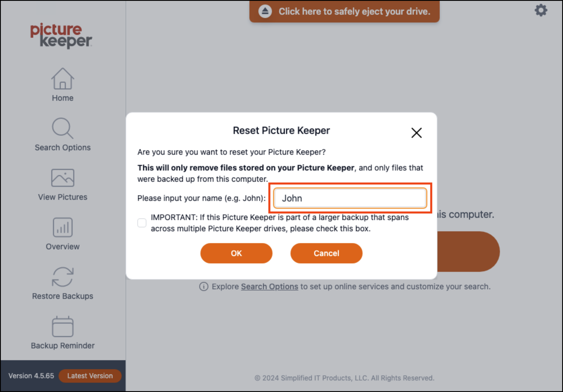Select the Home menu label
This screenshot has width=563, height=392.
point(62,98)
